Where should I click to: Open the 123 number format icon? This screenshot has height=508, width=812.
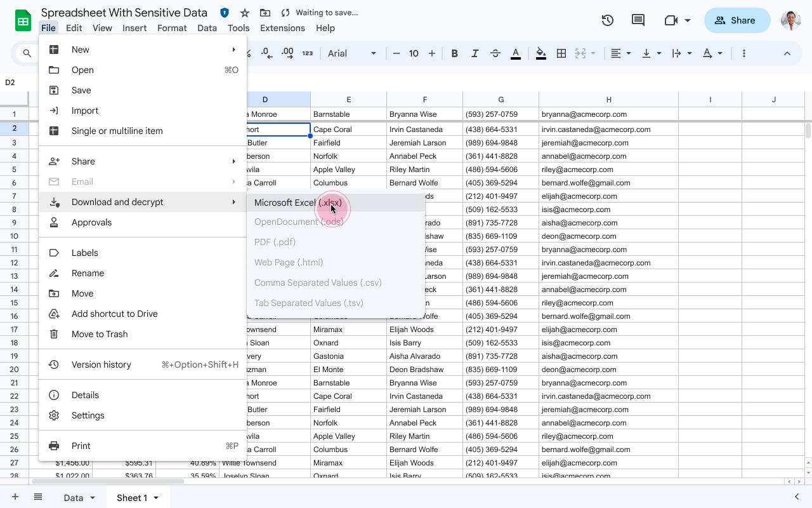click(308, 53)
